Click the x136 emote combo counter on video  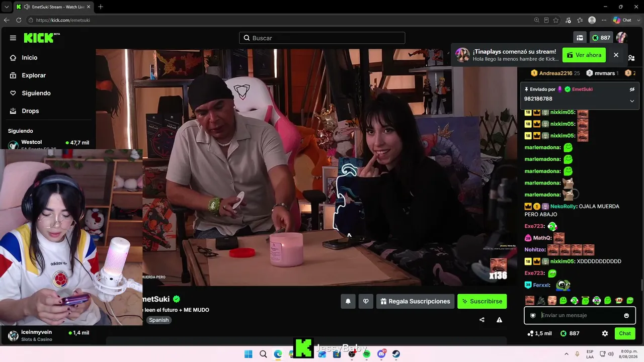[x=498, y=269]
